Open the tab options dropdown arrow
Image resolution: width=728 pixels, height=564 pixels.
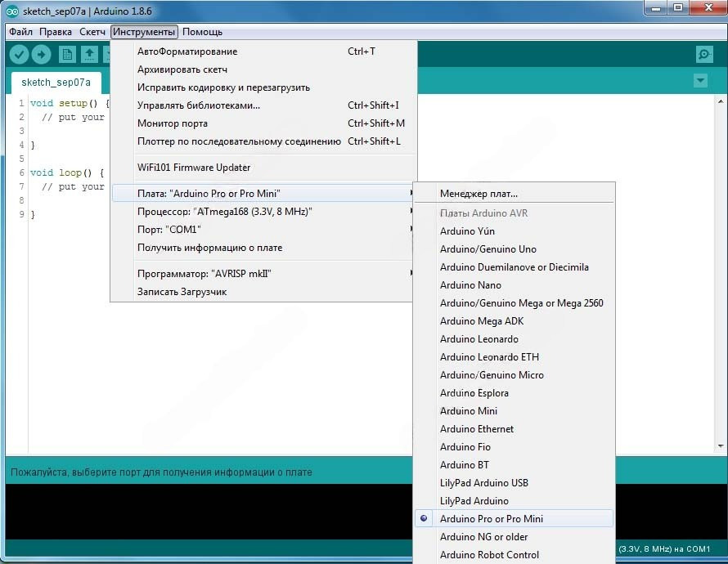[699, 81]
